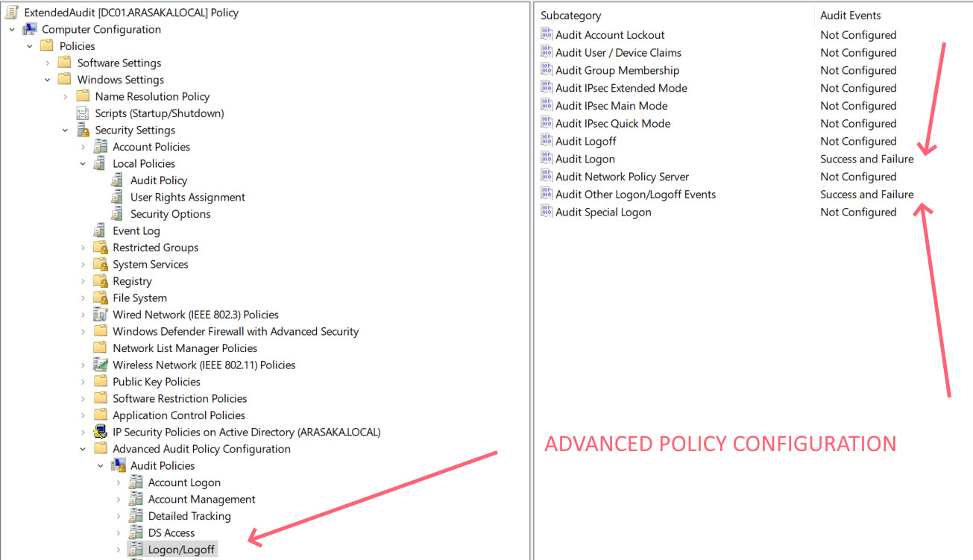This screenshot has height=560, width=973.
Task: Collapse the Local Policies node
Action: [x=83, y=164]
